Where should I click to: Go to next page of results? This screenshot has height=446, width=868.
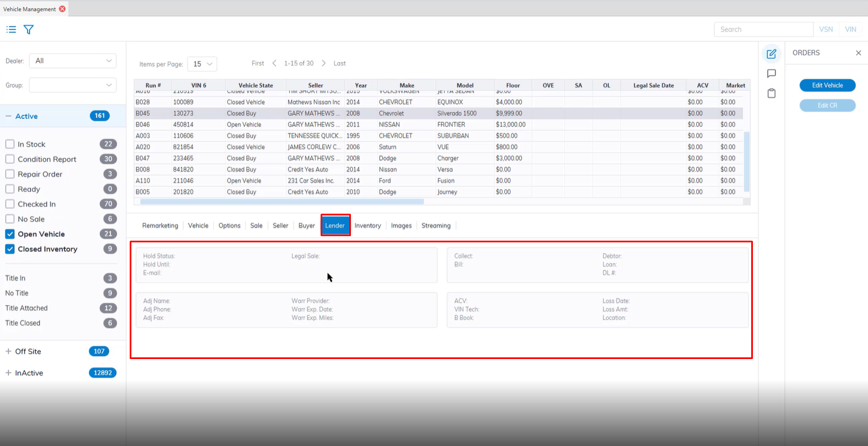click(x=324, y=63)
